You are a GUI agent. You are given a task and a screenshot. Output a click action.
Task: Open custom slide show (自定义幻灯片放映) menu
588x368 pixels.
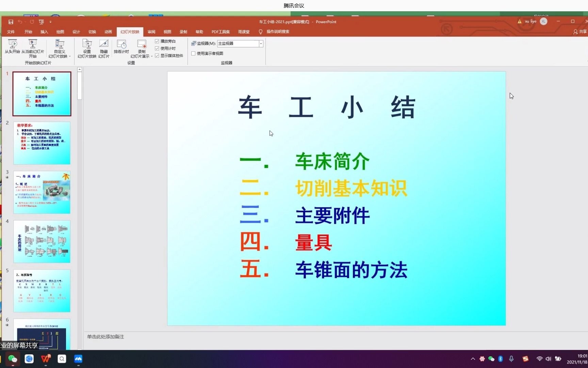point(60,48)
